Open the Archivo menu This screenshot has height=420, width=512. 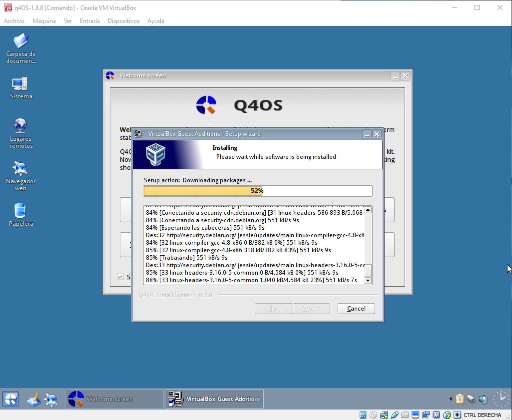[14, 21]
